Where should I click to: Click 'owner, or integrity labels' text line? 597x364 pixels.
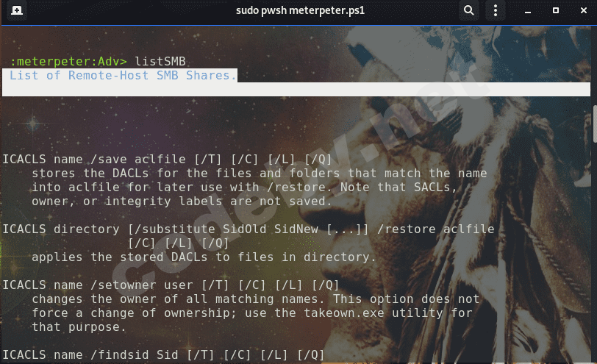[182, 201]
